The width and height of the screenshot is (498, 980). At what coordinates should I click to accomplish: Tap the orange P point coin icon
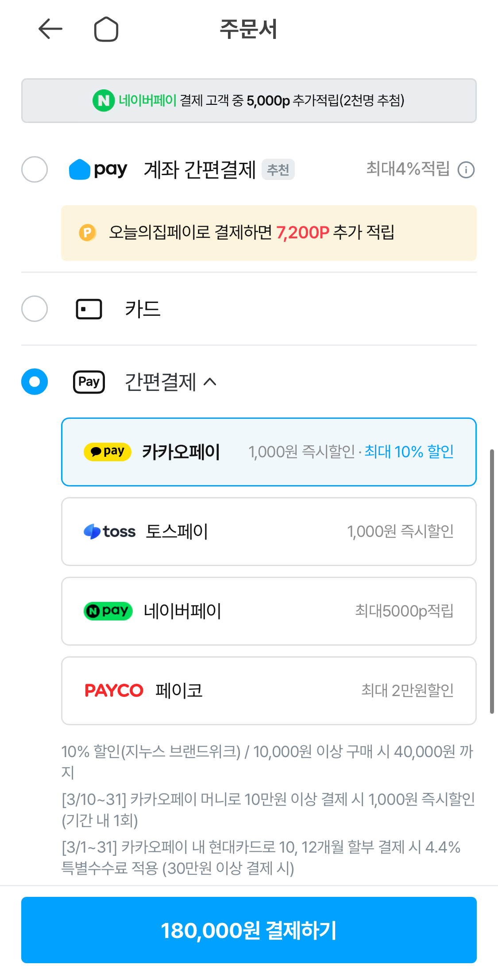pyautogui.click(x=88, y=233)
